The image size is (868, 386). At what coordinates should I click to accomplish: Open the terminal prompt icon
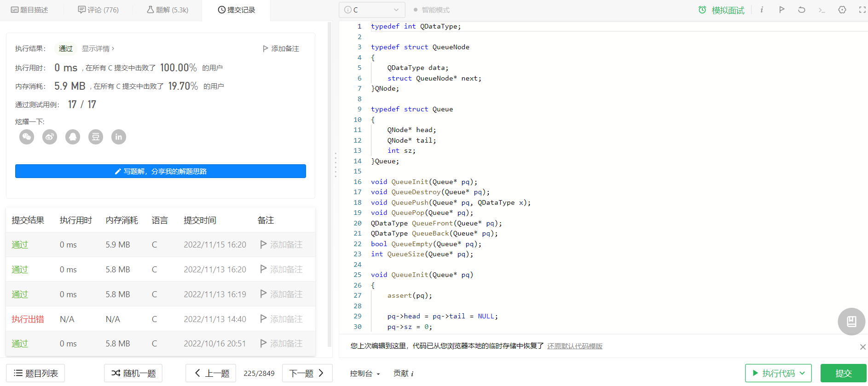pos(822,10)
